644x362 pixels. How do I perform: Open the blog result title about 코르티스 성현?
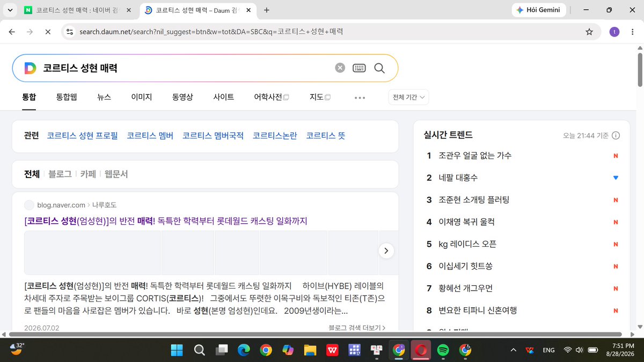[166, 221]
